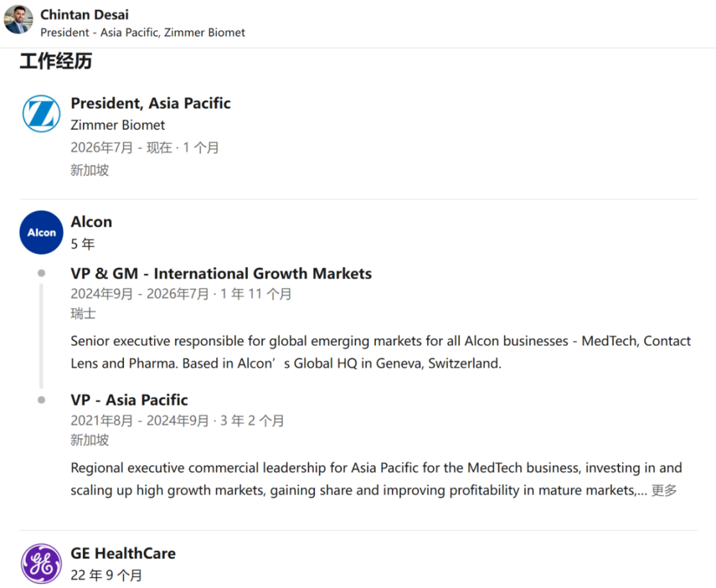
Task: Open the GE HealthCare company heading
Action: (x=123, y=554)
